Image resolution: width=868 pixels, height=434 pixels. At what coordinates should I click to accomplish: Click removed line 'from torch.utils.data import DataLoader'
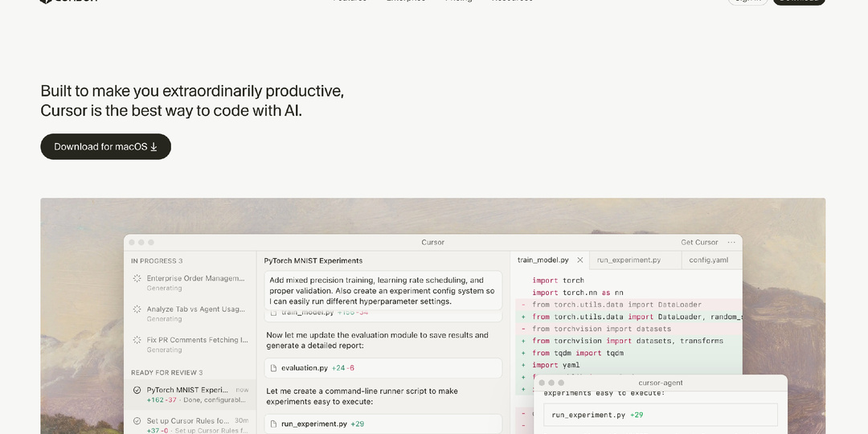[628, 305]
